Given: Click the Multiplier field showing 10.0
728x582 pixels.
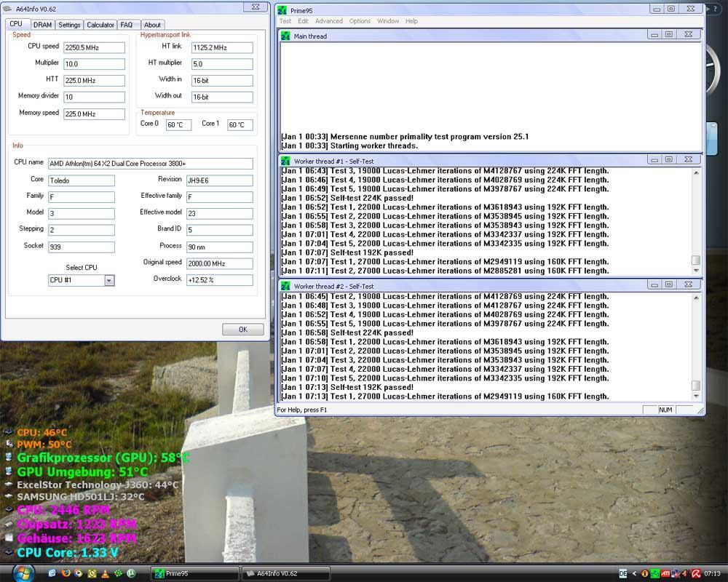Looking at the screenshot, I should tap(94, 63).
